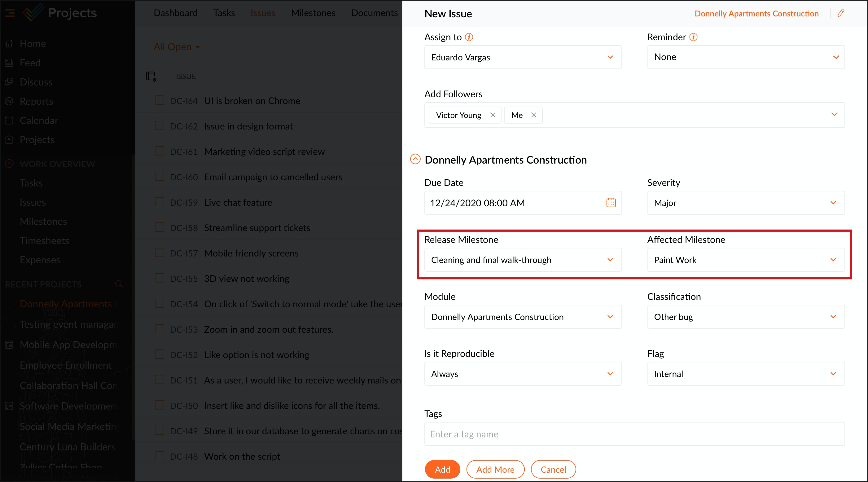Remove Victor Young from followers

click(x=493, y=115)
